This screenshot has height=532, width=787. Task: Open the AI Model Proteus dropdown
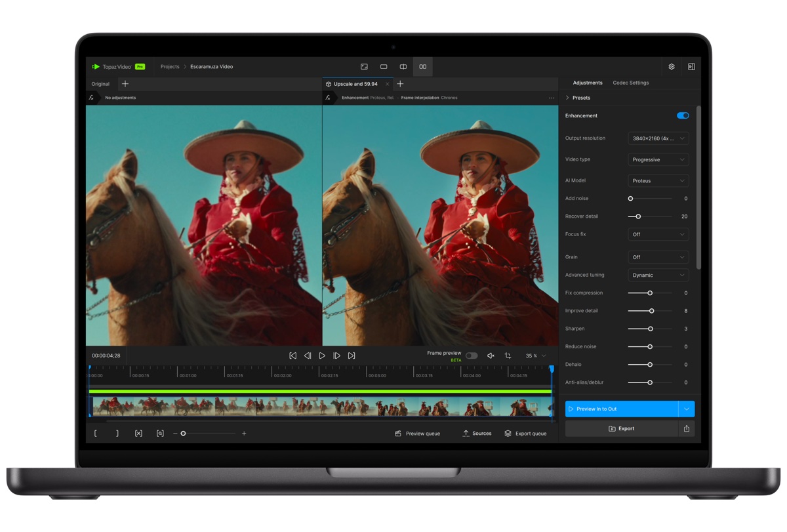pyautogui.click(x=658, y=180)
